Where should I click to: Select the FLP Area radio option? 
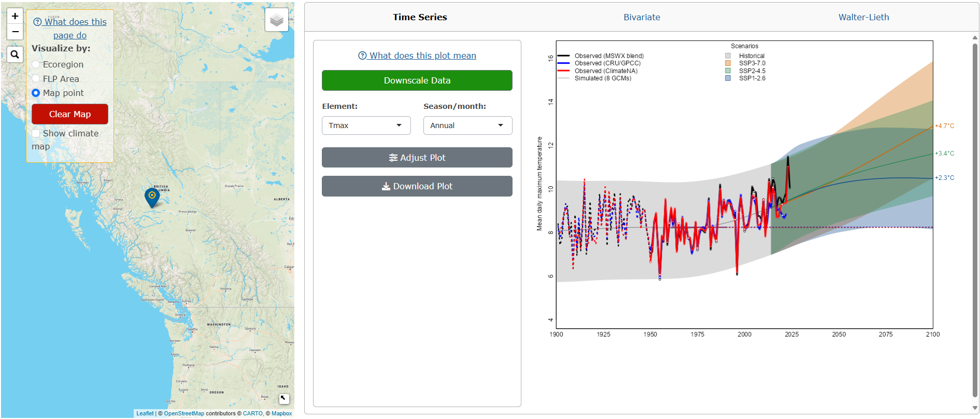(36, 79)
